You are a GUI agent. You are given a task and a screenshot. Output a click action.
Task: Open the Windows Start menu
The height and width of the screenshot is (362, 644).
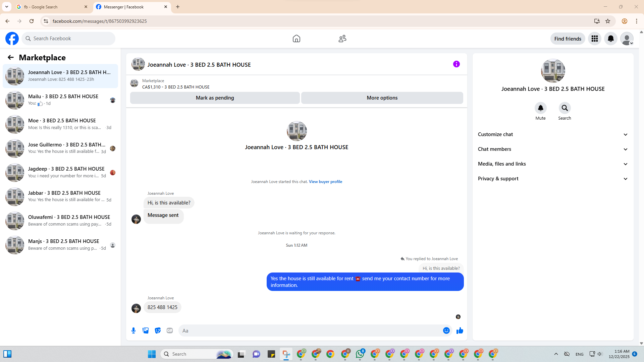coord(152,354)
